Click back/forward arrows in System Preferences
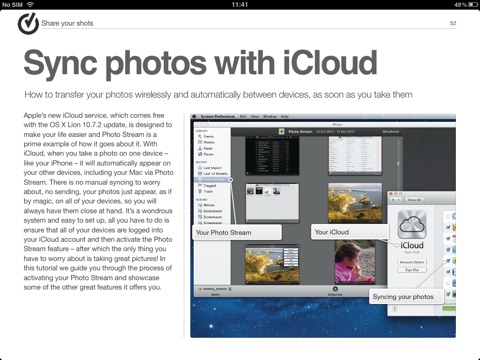Screen dimensions: 480x360 (x=397, y=200)
